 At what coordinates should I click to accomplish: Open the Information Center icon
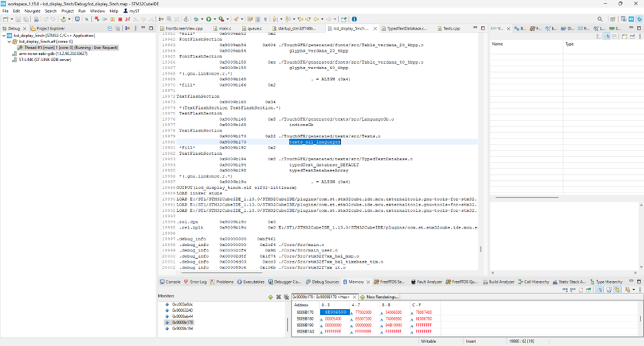[354, 19]
